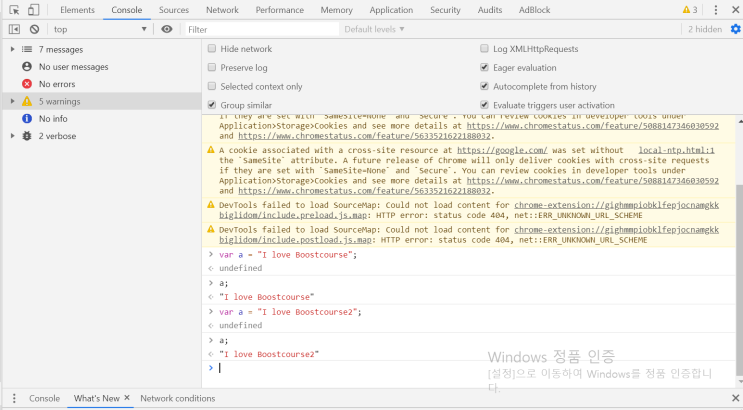
Task: Open the drawer three-dot menu at bottom
Action: pos(14,398)
